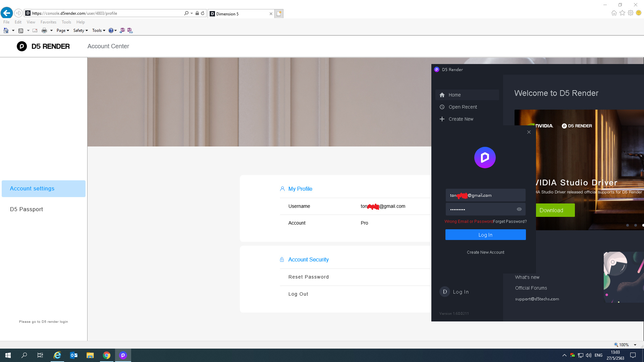Click the Forget Password? link
The height and width of the screenshot is (362, 644).
tap(509, 222)
